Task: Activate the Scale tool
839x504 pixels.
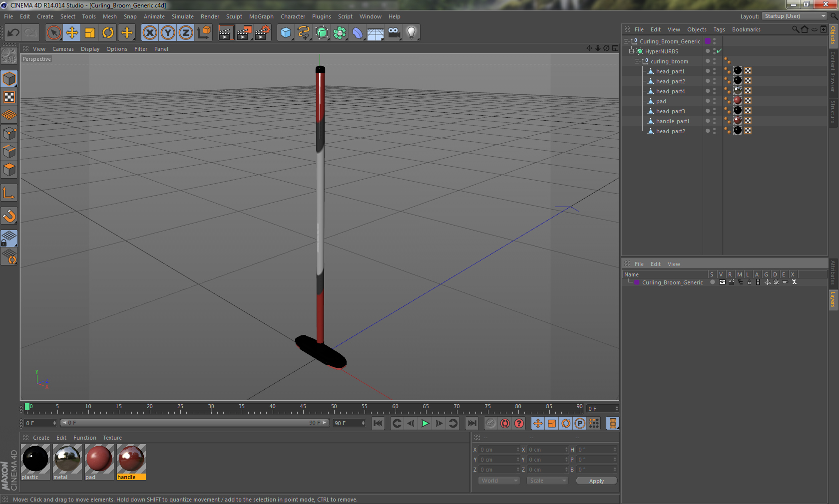Action: (90, 33)
